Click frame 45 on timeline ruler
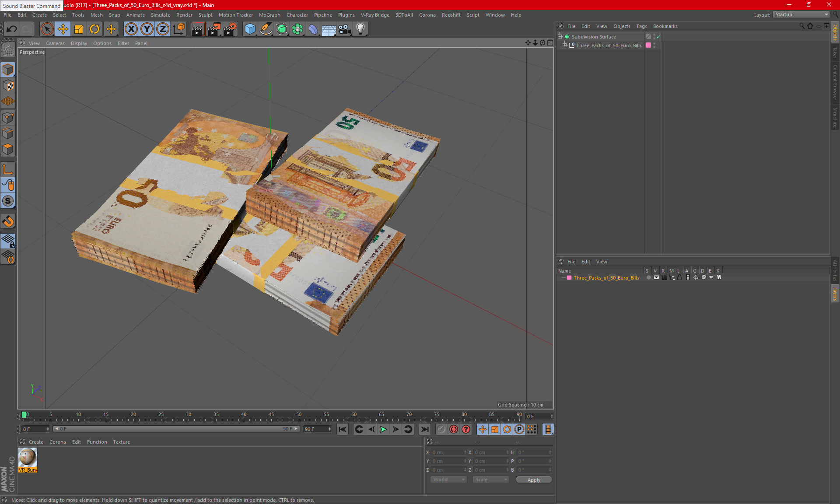The image size is (840, 504). 271,414
